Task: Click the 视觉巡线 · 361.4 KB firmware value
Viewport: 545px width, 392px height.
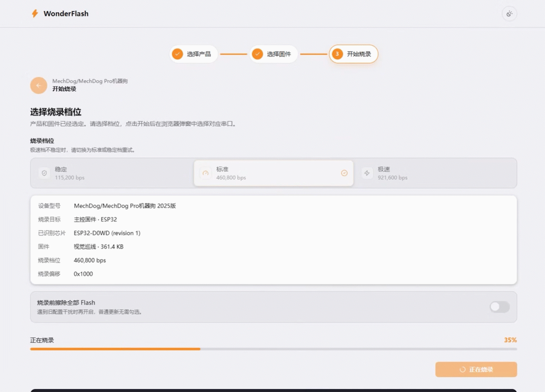Action: (x=99, y=247)
